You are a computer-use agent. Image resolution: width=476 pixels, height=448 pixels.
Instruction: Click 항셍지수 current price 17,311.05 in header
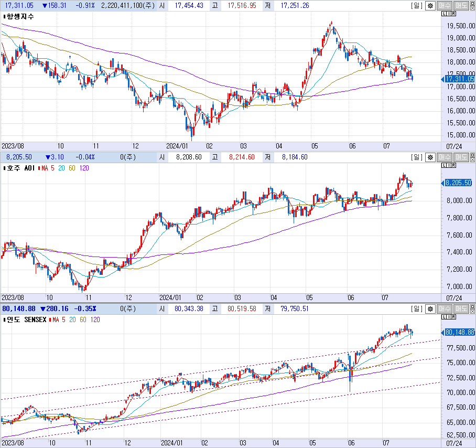[x=19, y=5]
